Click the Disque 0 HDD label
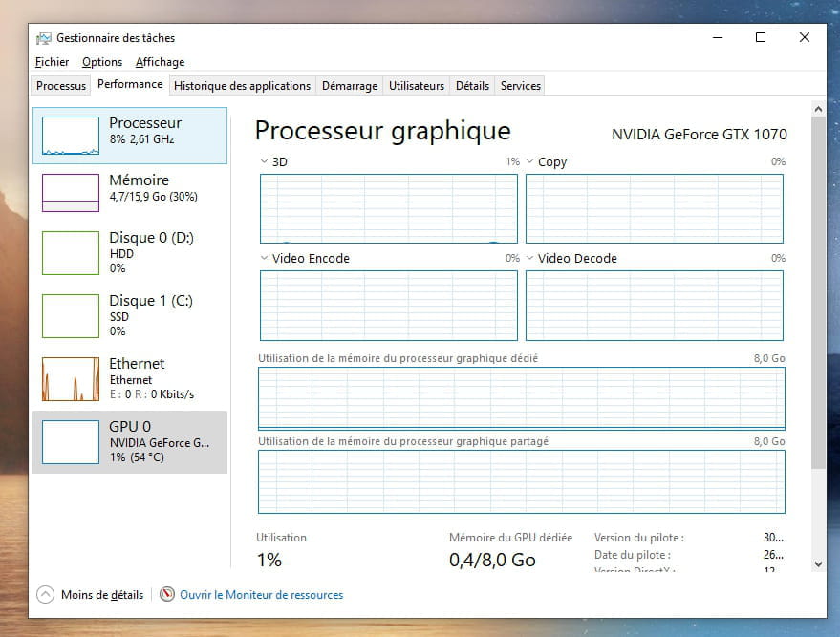Image resolution: width=840 pixels, height=637 pixels. [121, 254]
